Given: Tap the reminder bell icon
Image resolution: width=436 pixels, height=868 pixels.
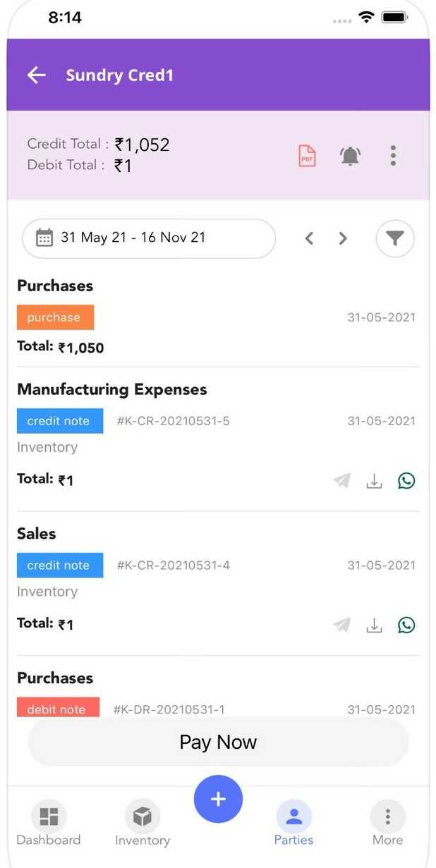Looking at the screenshot, I should click(x=350, y=156).
